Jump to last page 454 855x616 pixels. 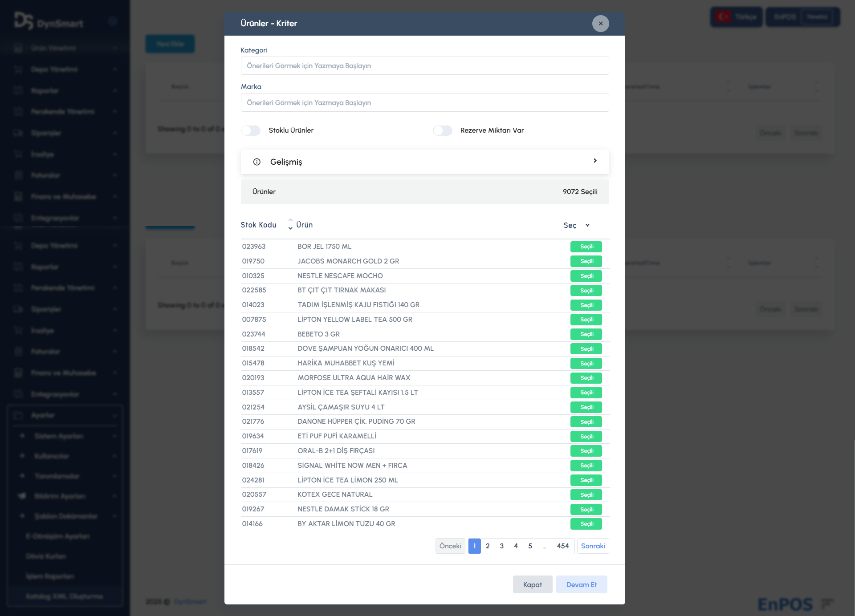pyautogui.click(x=563, y=546)
